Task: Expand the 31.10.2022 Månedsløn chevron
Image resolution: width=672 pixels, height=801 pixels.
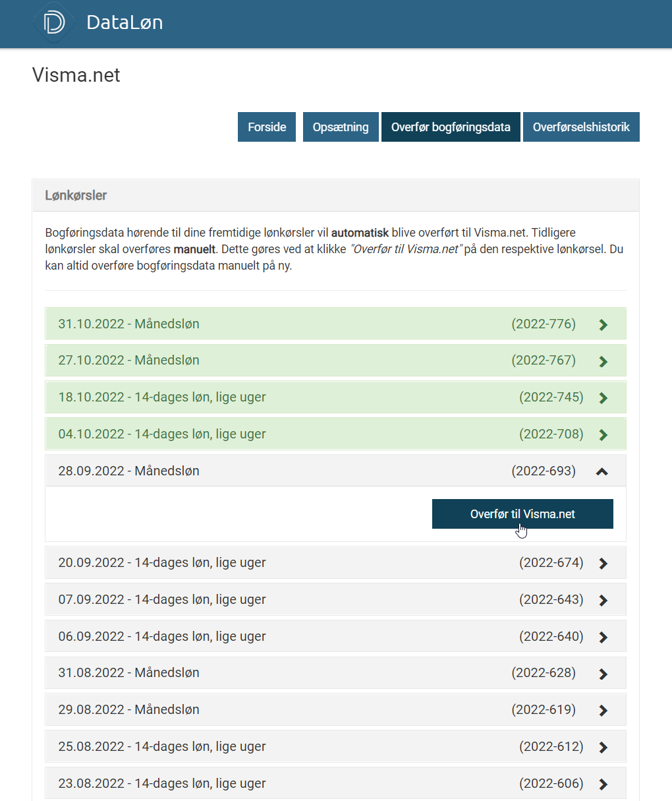Action: click(603, 324)
